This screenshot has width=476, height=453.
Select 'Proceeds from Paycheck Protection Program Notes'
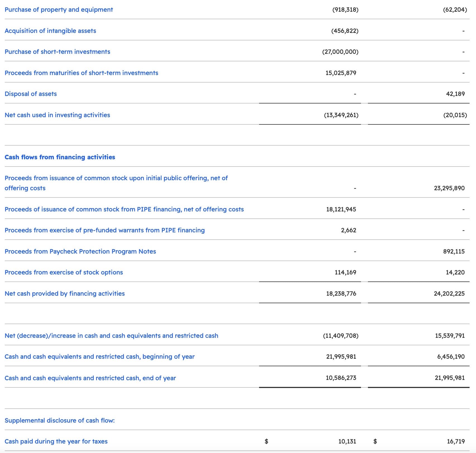pyautogui.click(x=80, y=252)
